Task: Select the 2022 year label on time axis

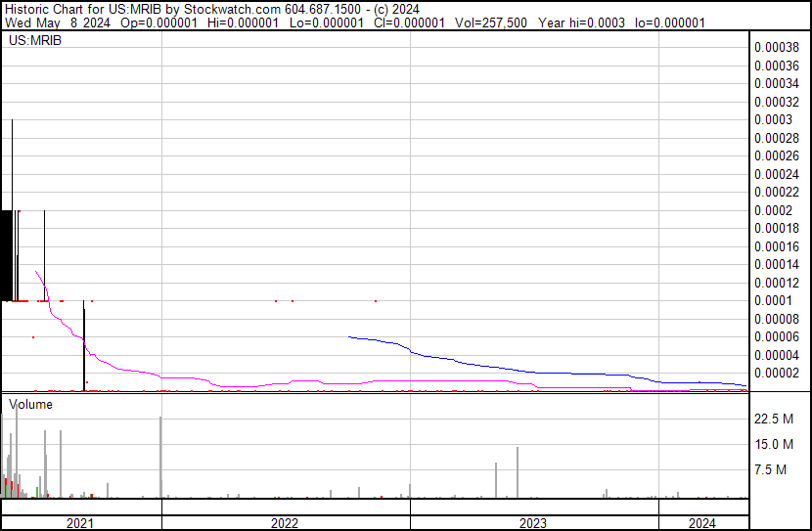Action: point(285,523)
